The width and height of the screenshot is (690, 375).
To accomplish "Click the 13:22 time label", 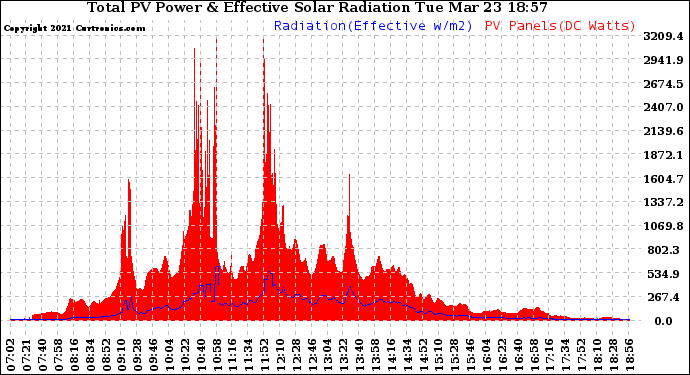I will coord(343,355).
